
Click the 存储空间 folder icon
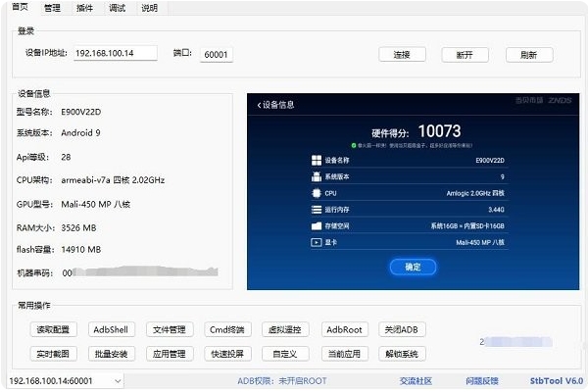click(316, 224)
